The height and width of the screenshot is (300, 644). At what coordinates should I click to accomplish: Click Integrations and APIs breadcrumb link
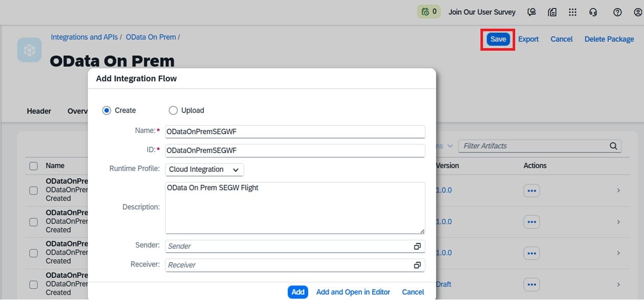pyautogui.click(x=84, y=37)
